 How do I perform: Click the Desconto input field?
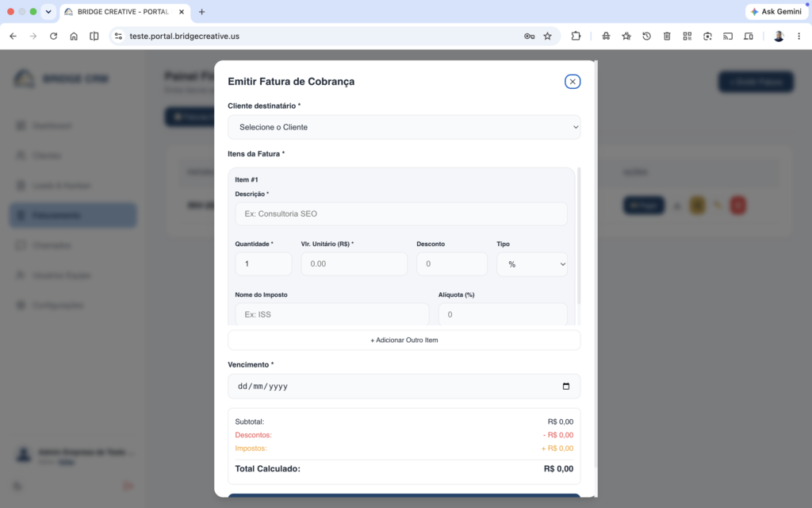[451, 264]
